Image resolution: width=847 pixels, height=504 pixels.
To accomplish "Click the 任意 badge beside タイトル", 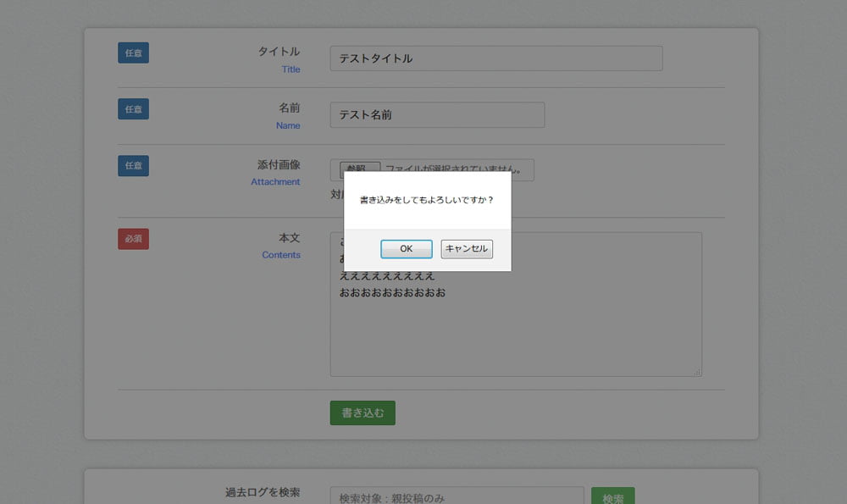I will [x=133, y=53].
